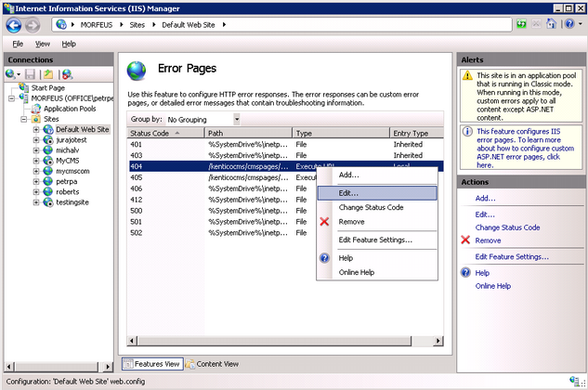Choose Online Help in the context menu
This screenshot has height=390, width=588.
tap(377, 272)
